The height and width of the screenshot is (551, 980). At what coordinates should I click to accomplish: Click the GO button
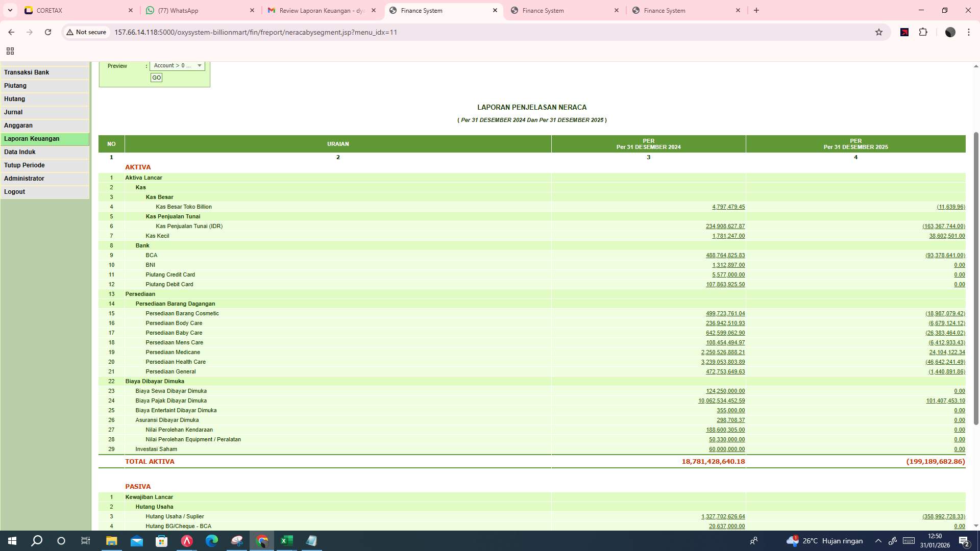tap(156, 78)
